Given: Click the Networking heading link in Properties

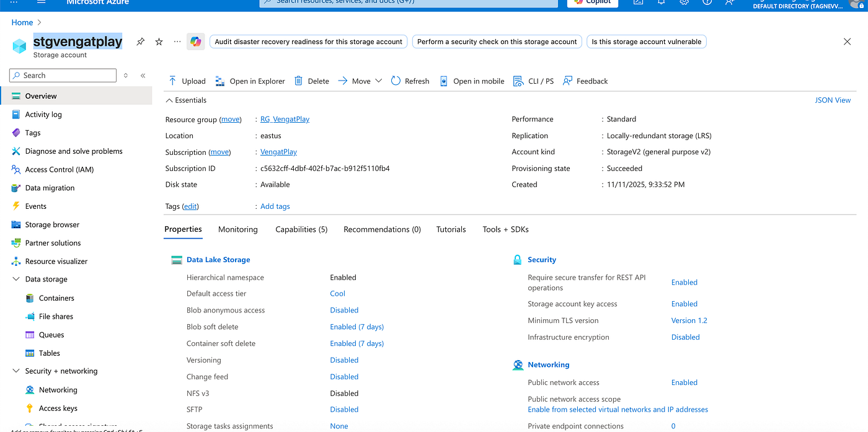Looking at the screenshot, I should (x=548, y=364).
